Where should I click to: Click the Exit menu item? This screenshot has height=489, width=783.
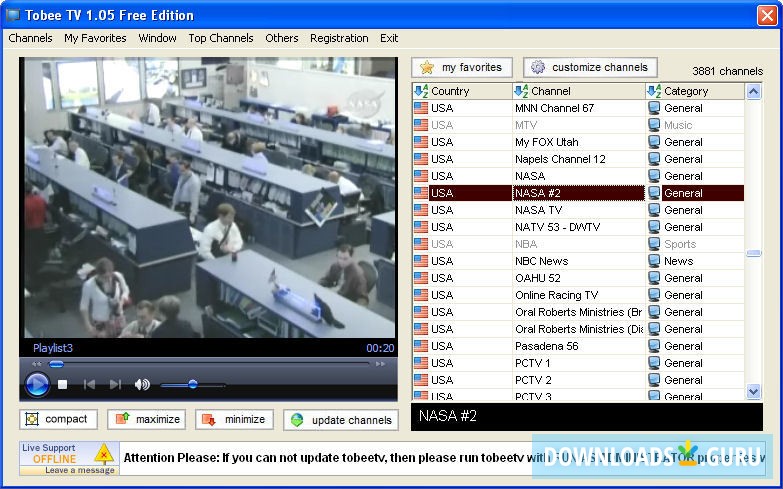pos(389,38)
